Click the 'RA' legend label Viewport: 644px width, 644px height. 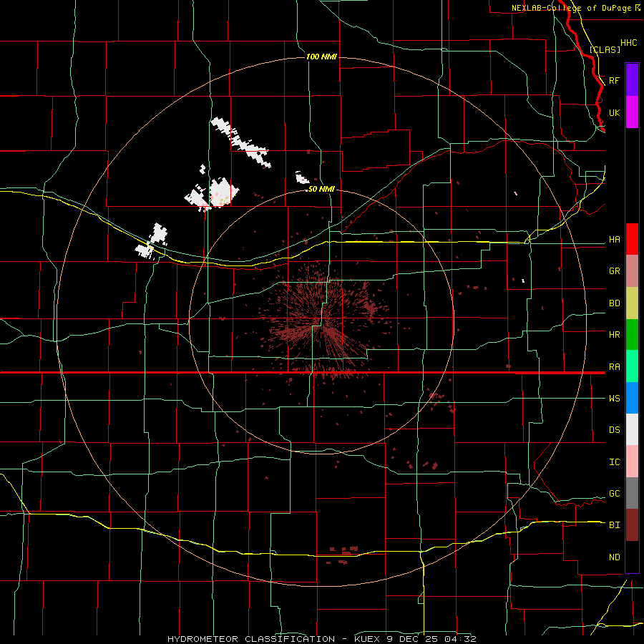click(615, 367)
